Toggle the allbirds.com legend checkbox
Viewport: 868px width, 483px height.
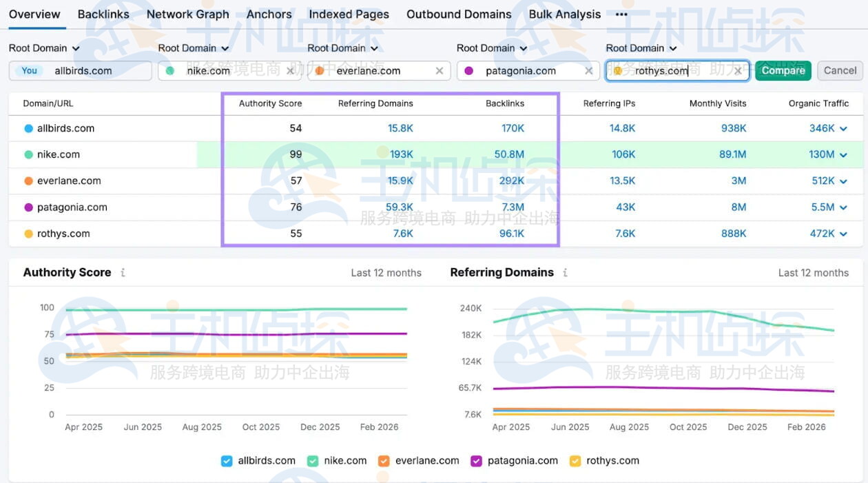click(x=227, y=461)
